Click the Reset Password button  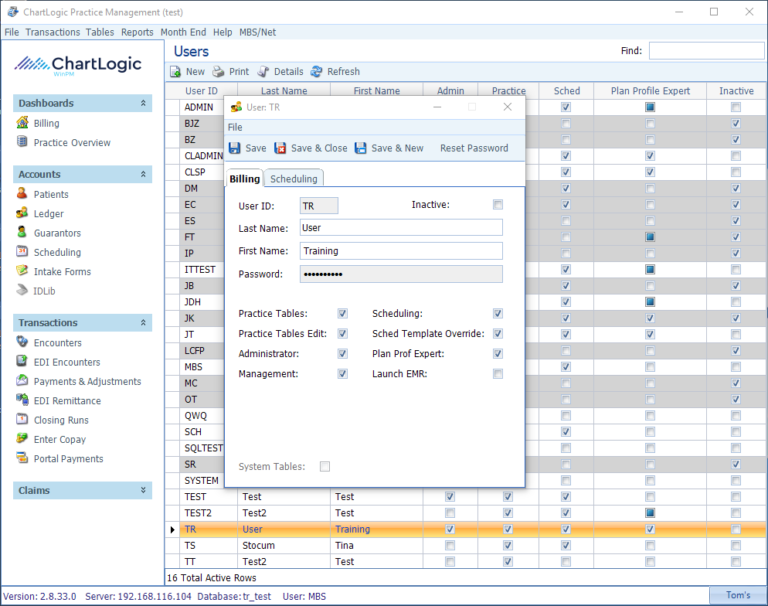click(474, 148)
